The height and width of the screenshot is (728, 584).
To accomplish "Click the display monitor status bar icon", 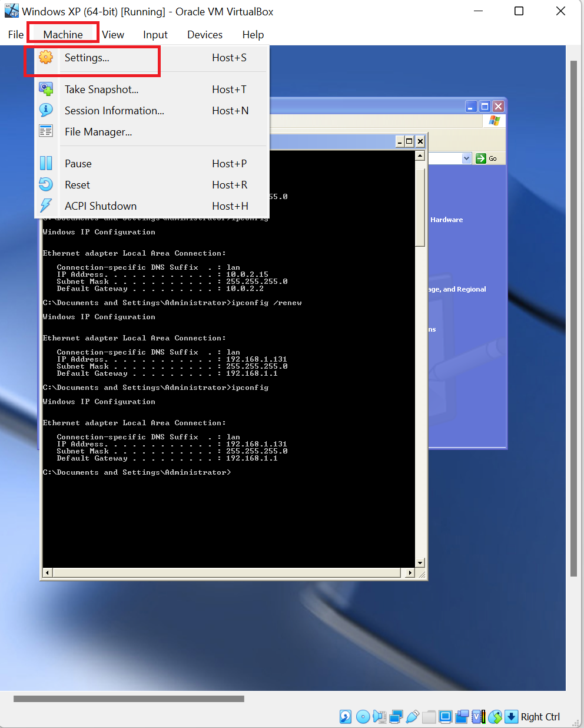I will pyautogui.click(x=446, y=717).
